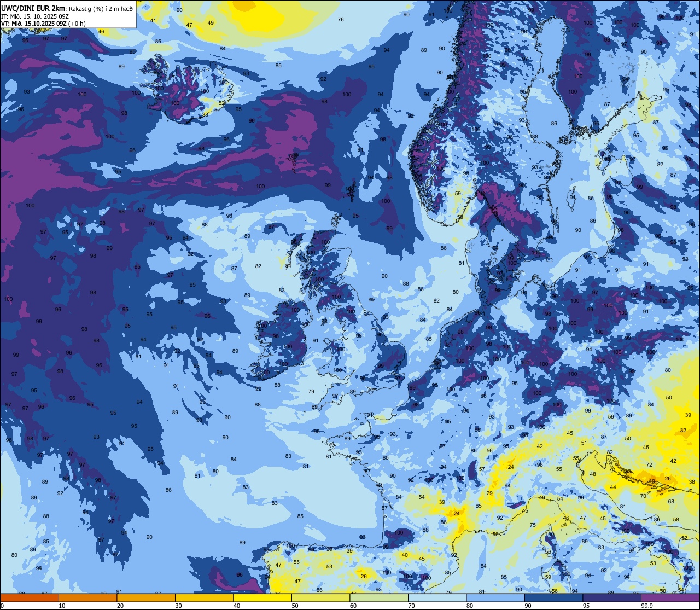Click the 80–90% light blue legend swatch
Screen dimensions: 700x610
click(495, 597)
